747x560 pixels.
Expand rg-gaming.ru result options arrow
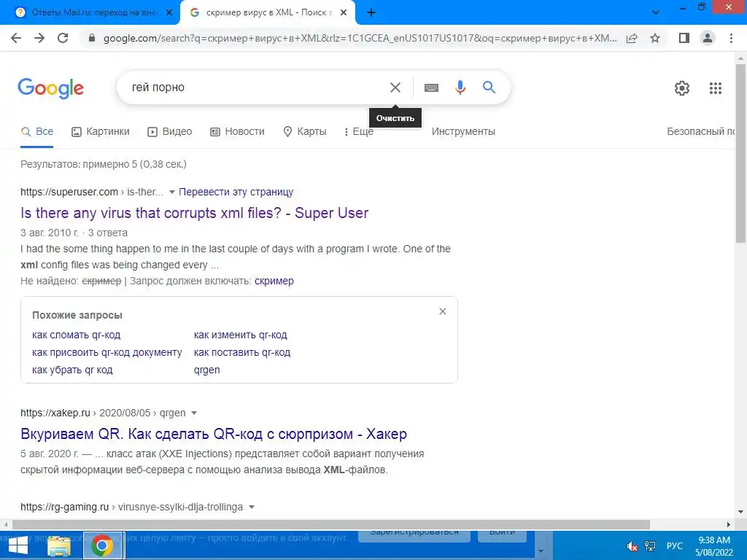[x=252, y=507]
